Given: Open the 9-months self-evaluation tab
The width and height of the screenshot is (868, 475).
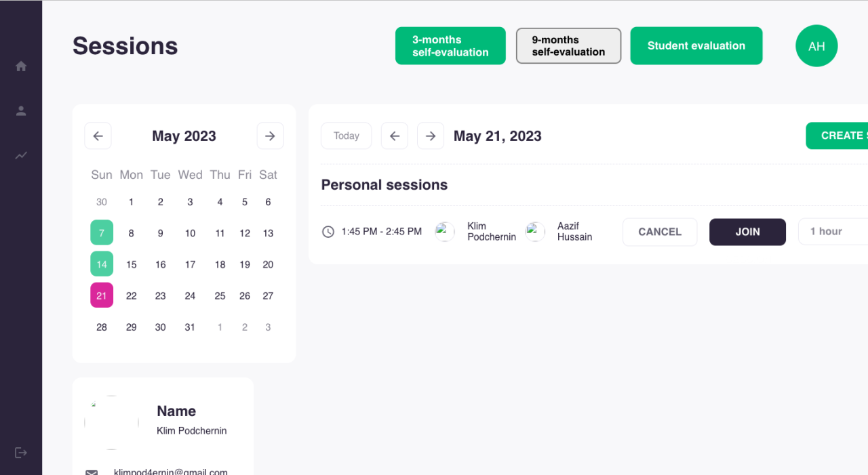Looking at the screenshot, I should (x=568, y=46).
